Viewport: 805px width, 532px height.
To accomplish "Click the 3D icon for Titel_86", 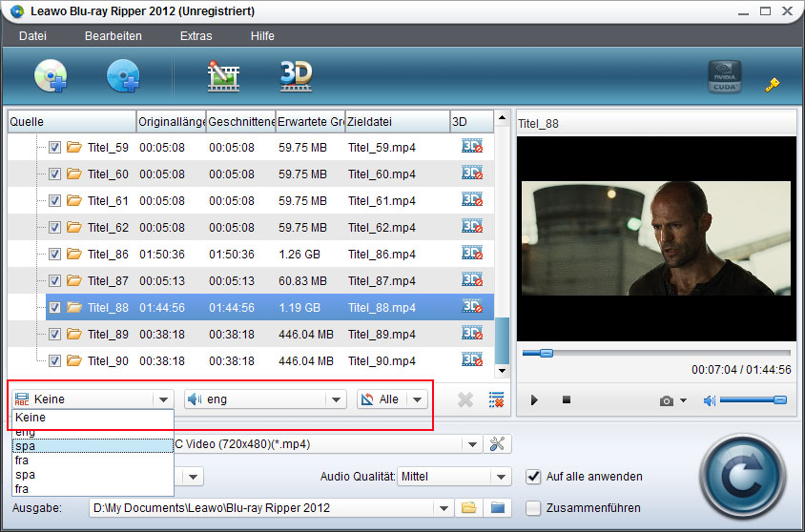I will pyautogui.click(x=472, y=254).
